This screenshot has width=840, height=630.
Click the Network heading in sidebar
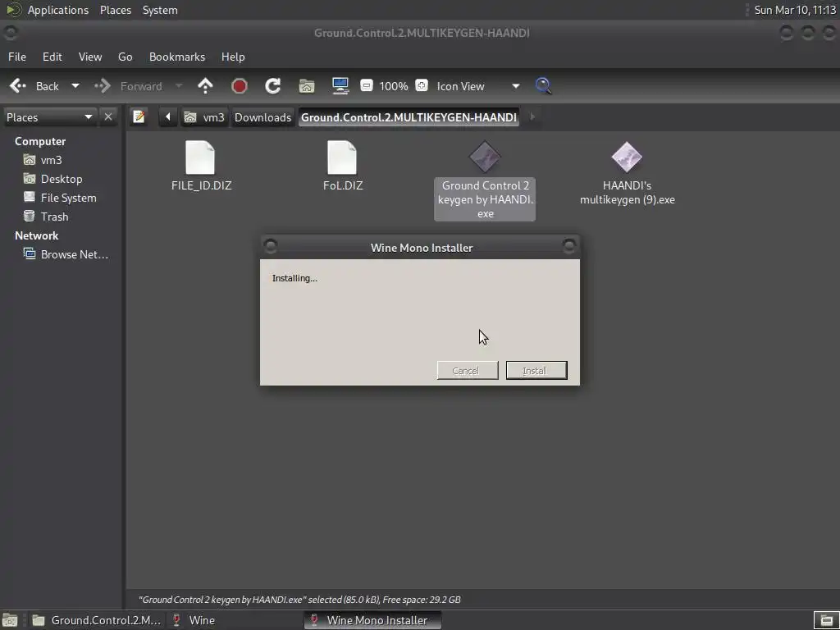tap(36, 235)
